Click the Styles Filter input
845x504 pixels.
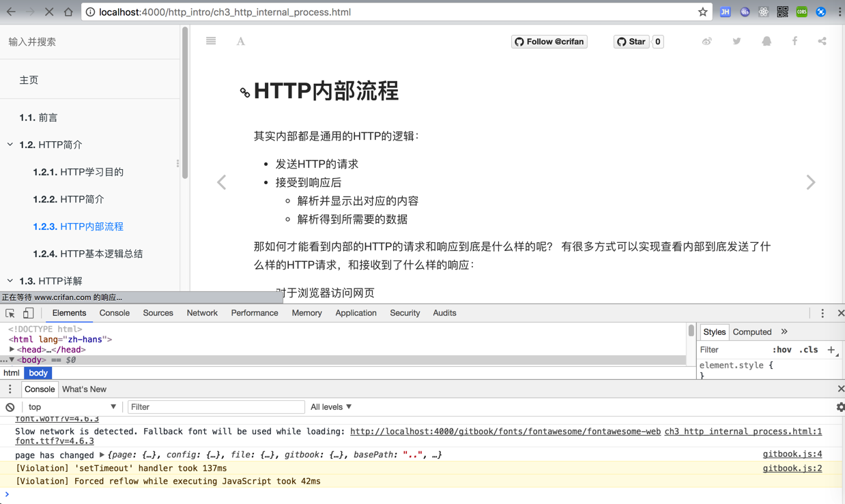(x=732, y=350)
